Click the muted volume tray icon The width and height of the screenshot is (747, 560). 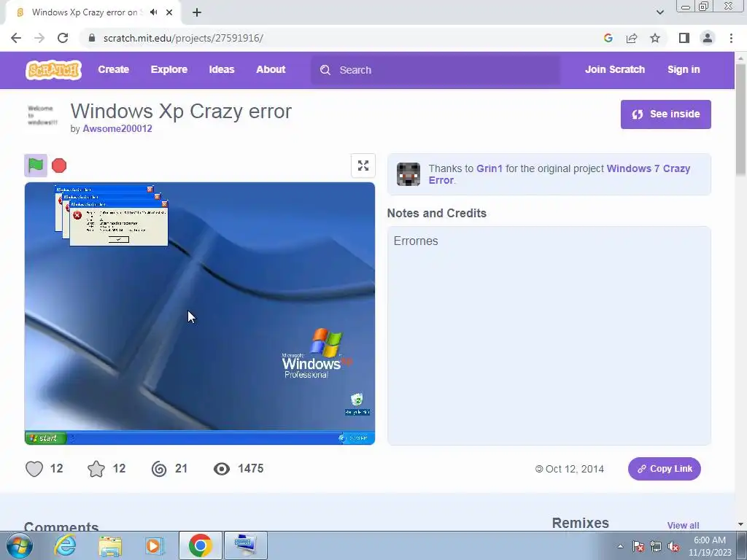(x=673, y=546)
